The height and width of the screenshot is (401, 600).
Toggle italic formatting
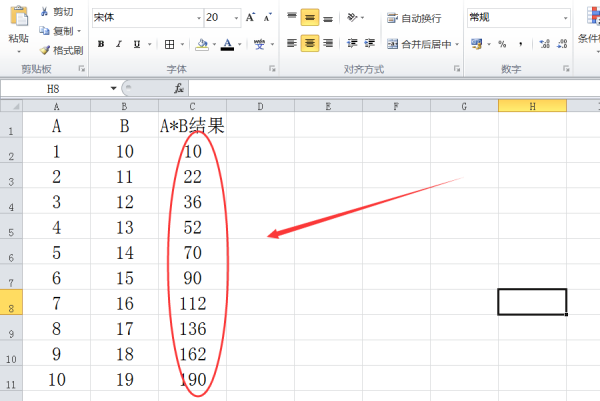click(x=117, y=44)
